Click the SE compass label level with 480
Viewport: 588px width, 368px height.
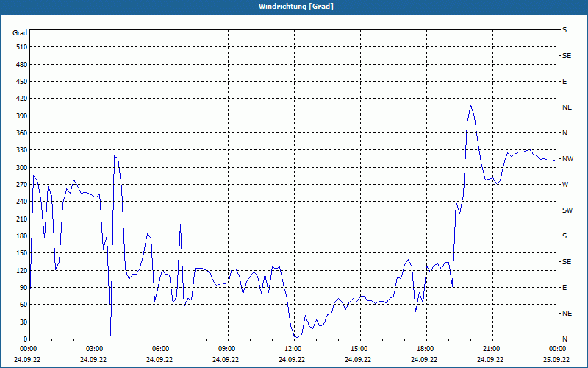click(x=567, y=56)
